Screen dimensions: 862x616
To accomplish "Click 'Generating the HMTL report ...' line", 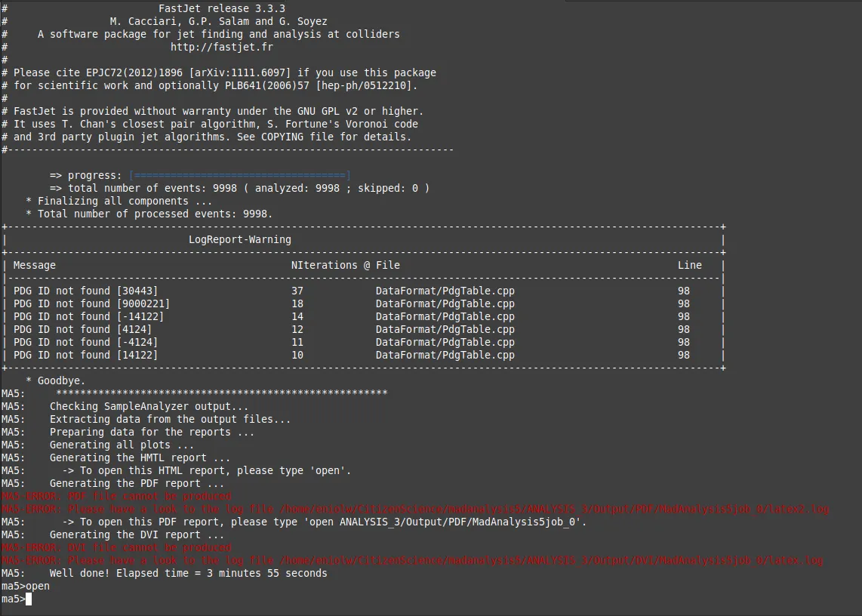I will 140,457.
